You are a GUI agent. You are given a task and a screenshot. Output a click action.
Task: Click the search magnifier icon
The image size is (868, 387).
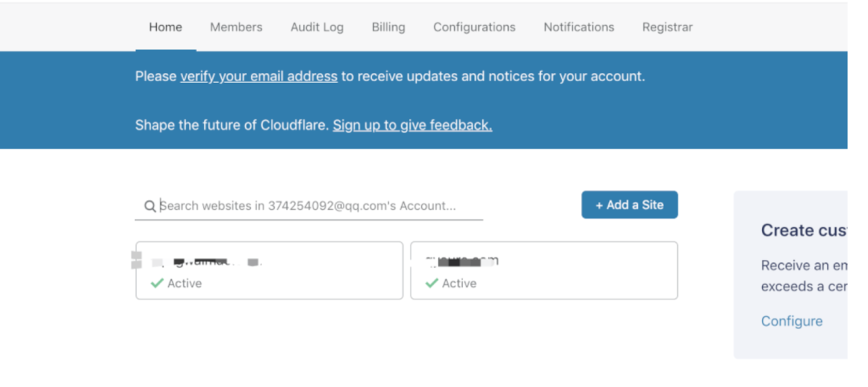[x=149, y=206]
